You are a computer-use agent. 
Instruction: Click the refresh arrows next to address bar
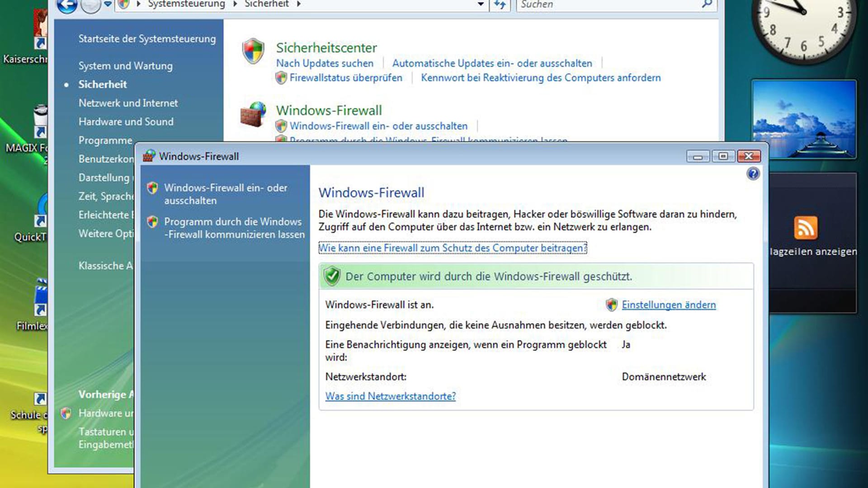(x=500, y=5)
